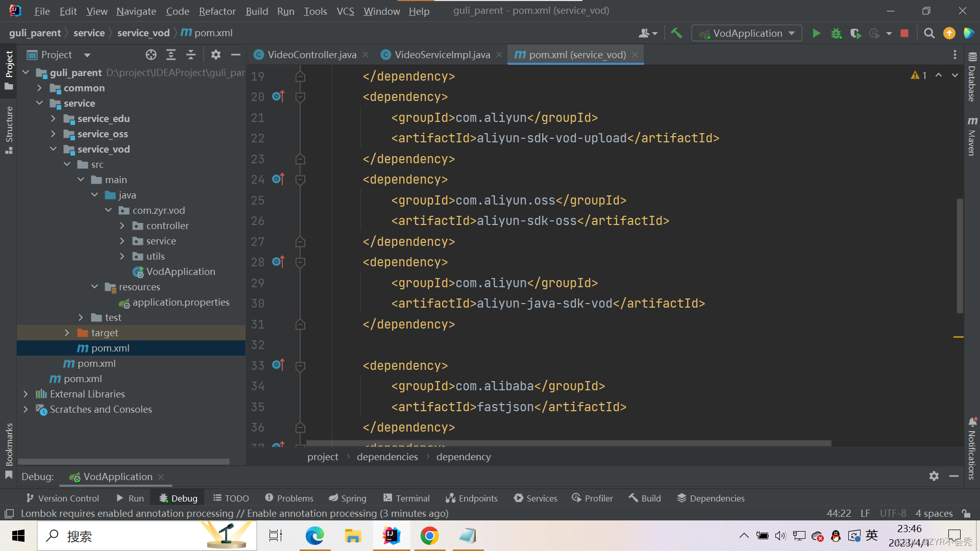Expand the target folder in project tree

click(x=67, y=333)
